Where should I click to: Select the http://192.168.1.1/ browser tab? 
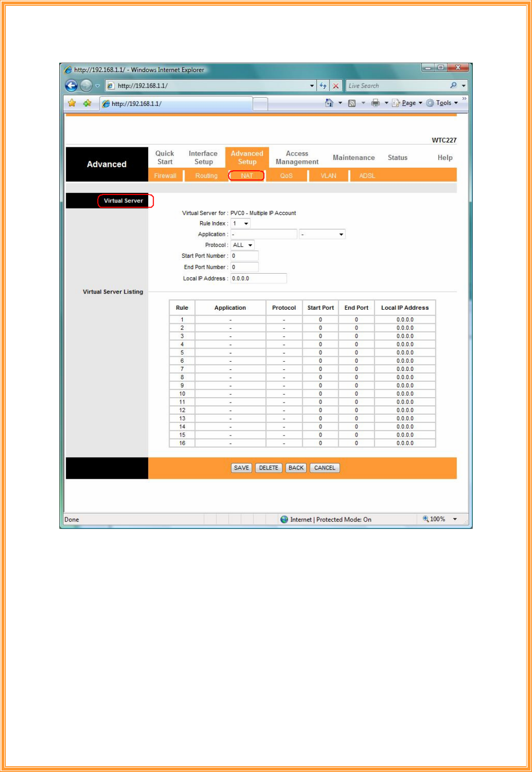coord(176,104)
